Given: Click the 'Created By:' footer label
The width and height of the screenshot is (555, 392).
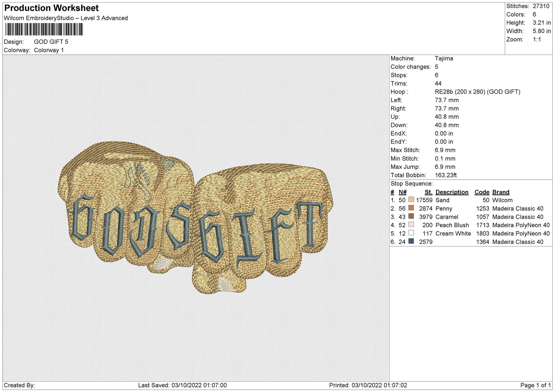Looking at the screenshot, I should click(x=19, y=385).
